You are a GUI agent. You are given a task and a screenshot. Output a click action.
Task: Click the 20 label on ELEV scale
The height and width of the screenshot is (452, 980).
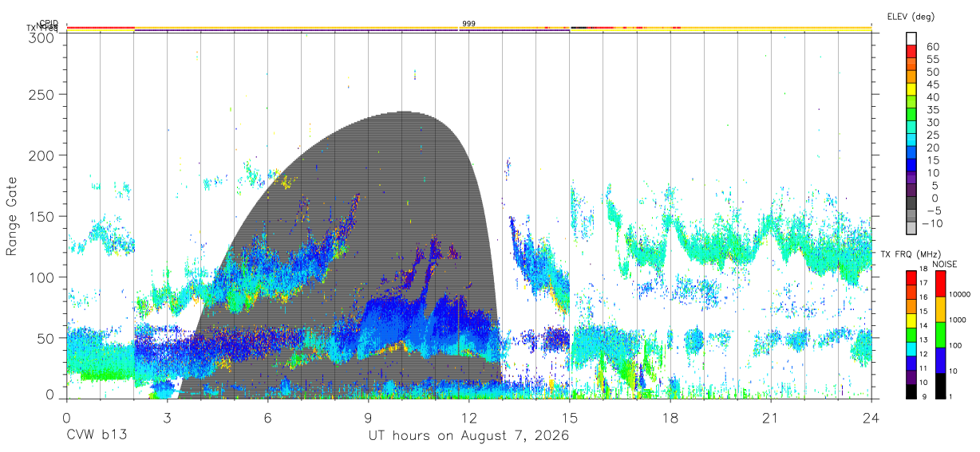pos(933,147)
